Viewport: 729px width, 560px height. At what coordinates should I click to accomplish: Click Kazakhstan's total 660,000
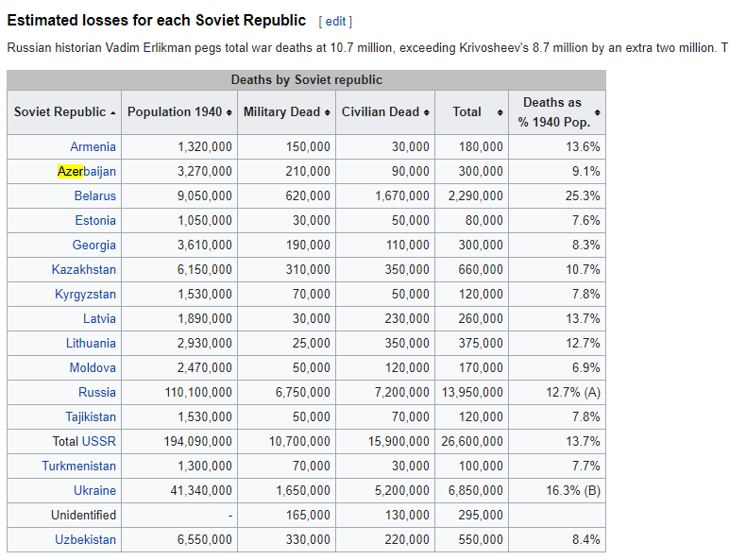click(x=481, y=270)
